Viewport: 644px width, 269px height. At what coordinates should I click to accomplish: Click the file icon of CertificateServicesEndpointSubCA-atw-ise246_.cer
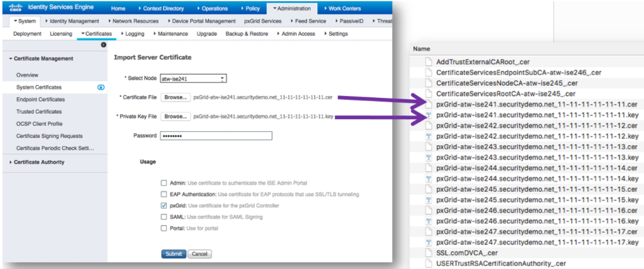[x=429, y=73]
